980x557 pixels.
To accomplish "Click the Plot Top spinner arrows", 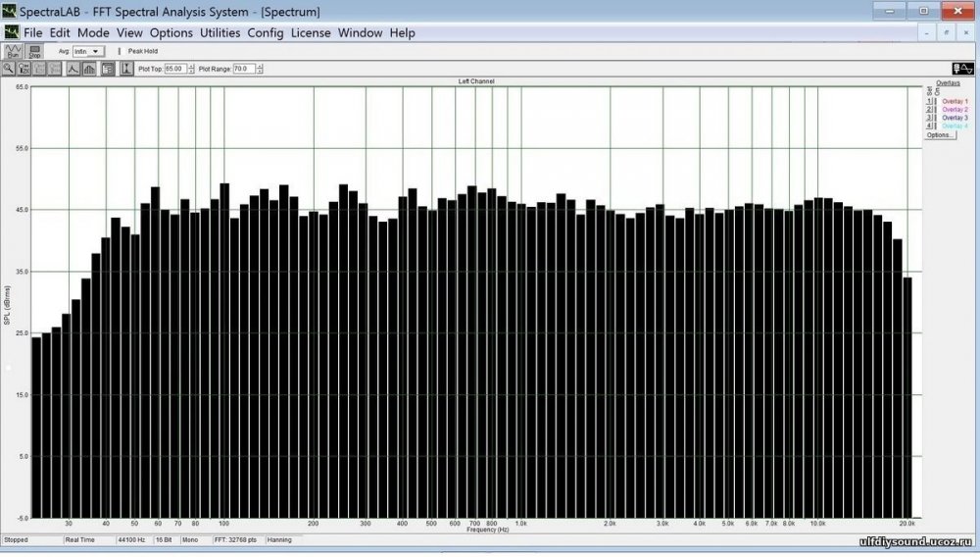I will (190, 69).
